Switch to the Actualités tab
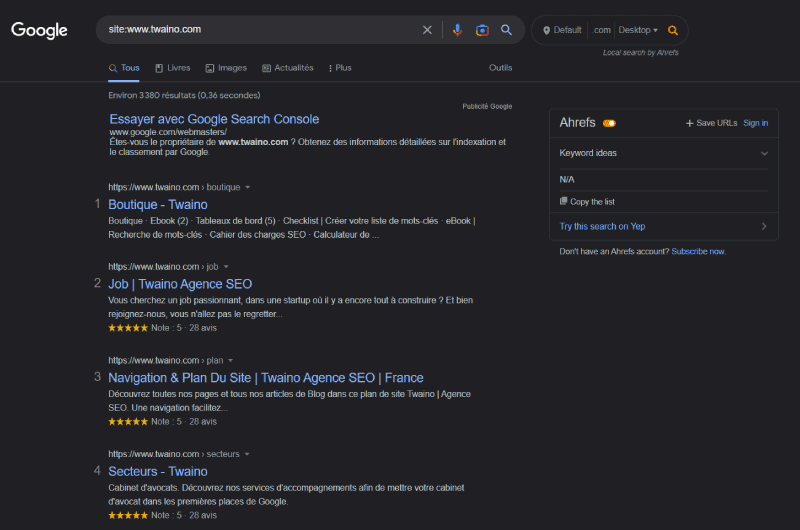800x530 pixels. click(288, 68)
